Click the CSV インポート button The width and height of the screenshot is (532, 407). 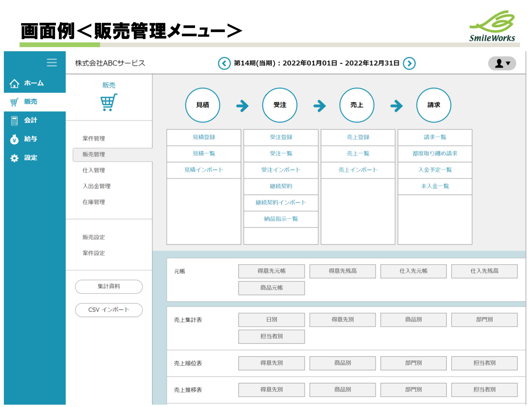(109, 310)
